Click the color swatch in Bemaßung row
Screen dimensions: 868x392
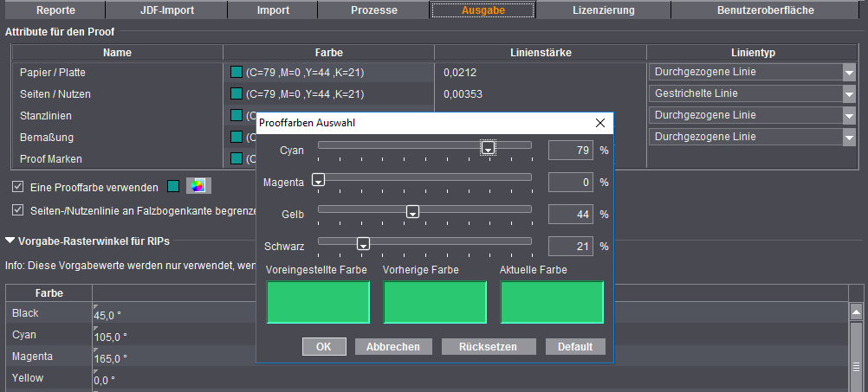(236, 137)
